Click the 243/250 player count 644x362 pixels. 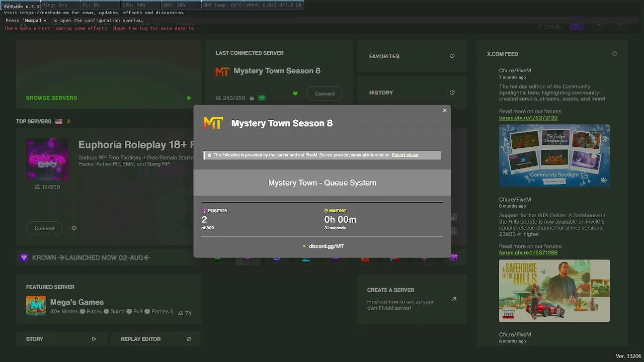[234, 98]
